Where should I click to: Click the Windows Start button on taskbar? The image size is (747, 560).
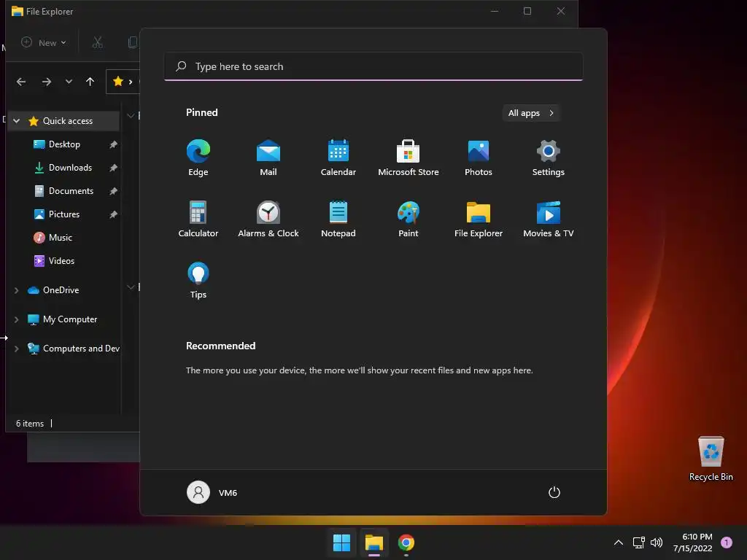pyautogui.click(x=341, y=542)
